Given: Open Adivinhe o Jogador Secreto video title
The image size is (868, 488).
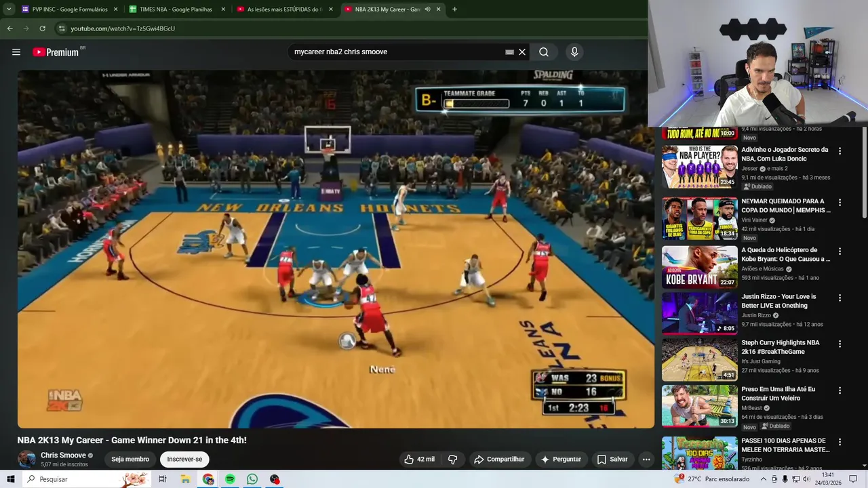Looking at the screenshot, I should (x=785, y=154).
